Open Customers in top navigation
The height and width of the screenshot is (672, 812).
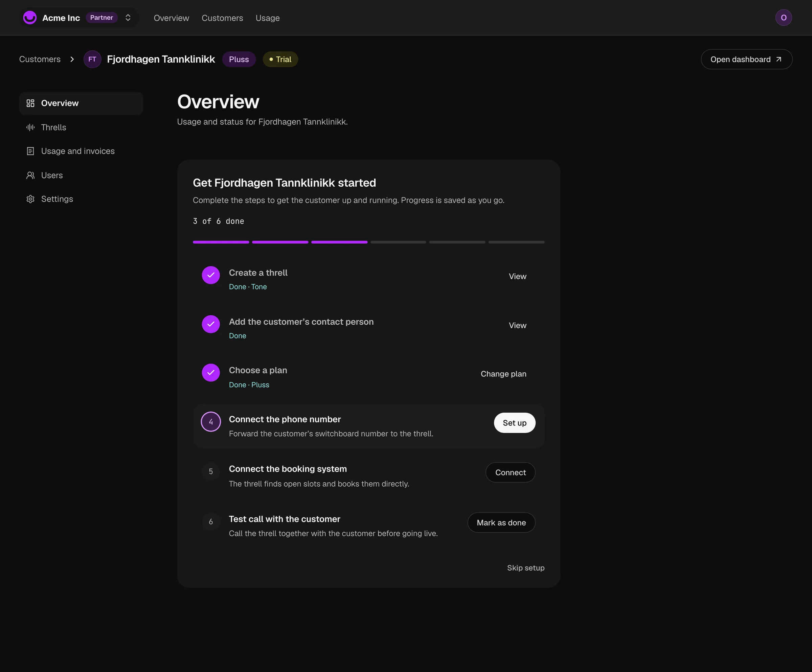click(x=222, y=18)
